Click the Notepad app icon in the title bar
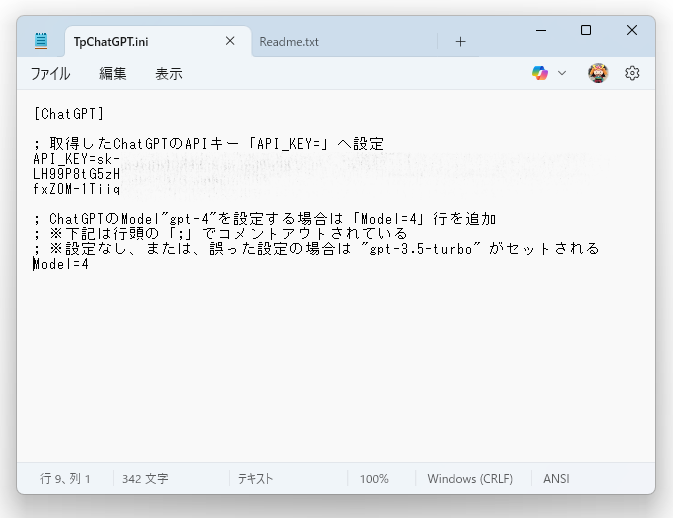This screenshot has width=673, height=518. pos(41,41)
